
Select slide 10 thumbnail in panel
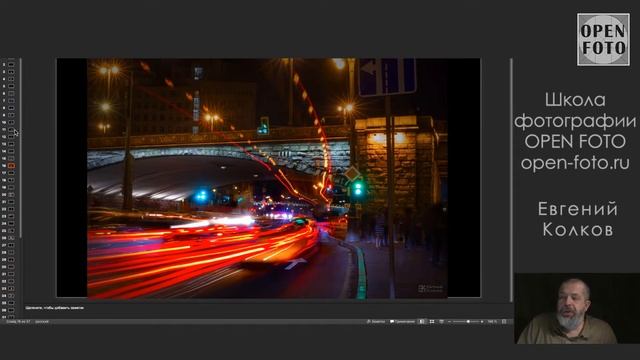click(11, 122)
